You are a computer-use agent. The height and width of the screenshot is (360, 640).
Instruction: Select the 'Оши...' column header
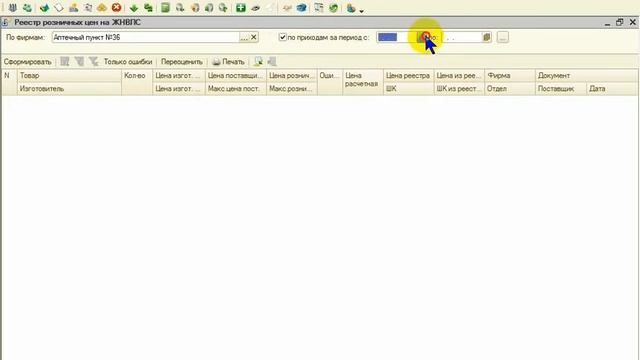(x=329, y=82)
